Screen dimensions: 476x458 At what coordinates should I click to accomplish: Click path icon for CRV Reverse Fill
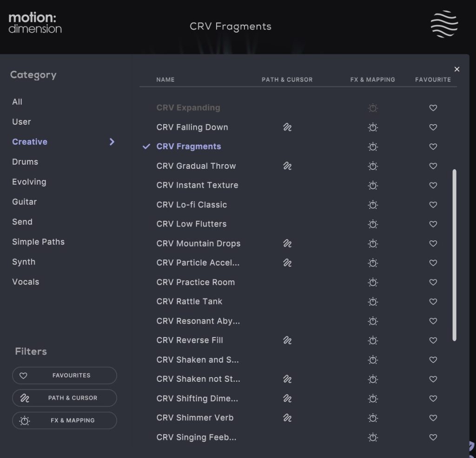(287, 340)
